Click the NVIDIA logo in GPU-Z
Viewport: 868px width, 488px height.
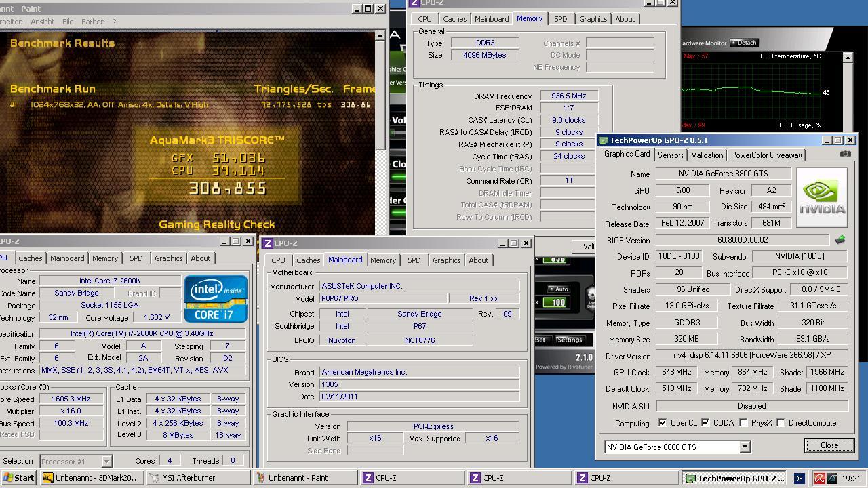[822, 198]
